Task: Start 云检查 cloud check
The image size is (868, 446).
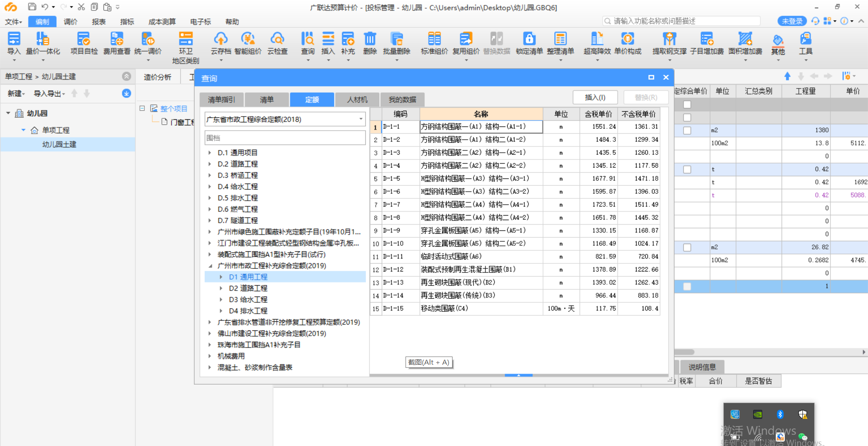Action: coord(277,44)
